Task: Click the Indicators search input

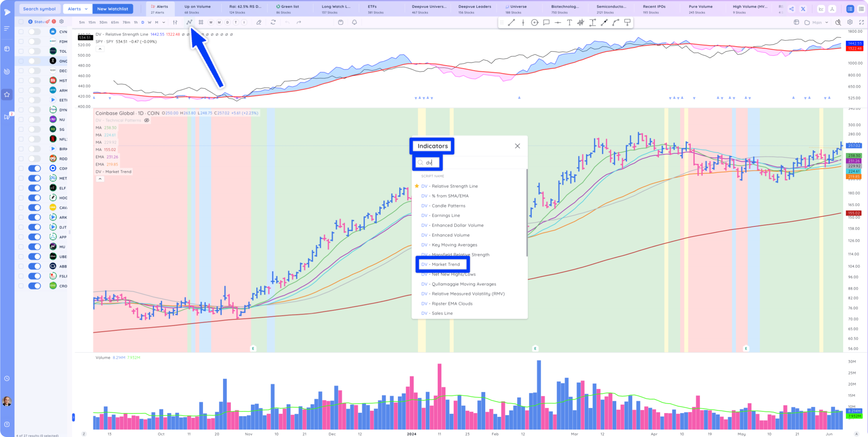Action: [470, 163]
